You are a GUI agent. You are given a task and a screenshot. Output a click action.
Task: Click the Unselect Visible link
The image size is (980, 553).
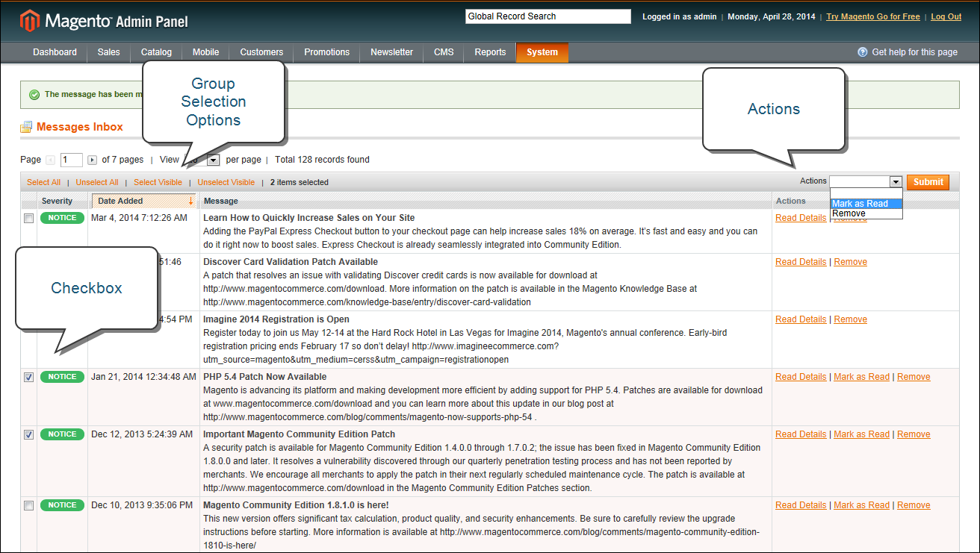click(x=226, y=182)
